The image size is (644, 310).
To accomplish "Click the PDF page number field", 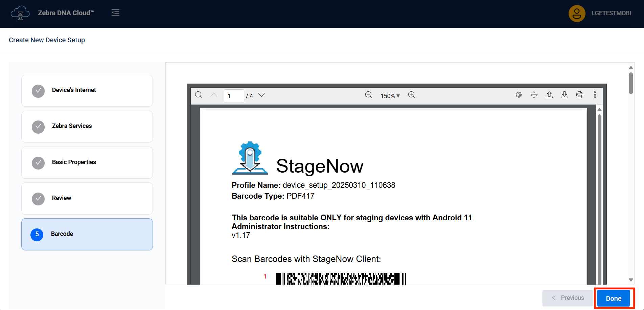I will pyautogui.click(x=234, y=96).
